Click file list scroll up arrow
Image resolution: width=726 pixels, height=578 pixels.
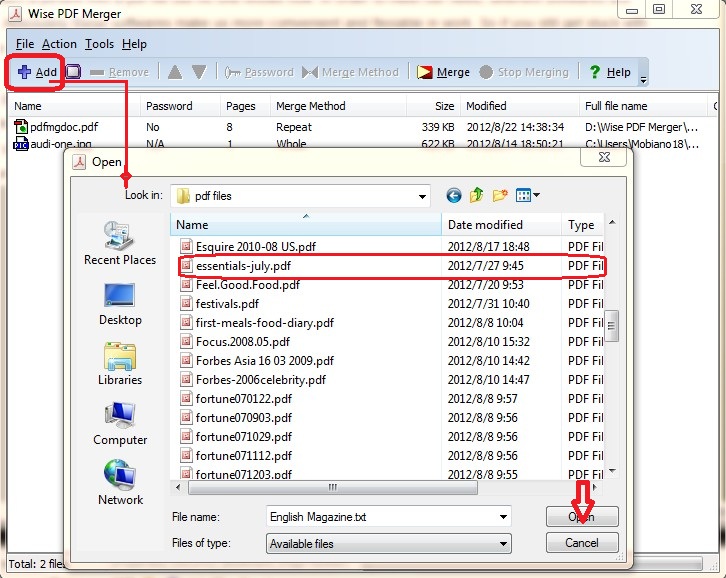tap(612, 223)
